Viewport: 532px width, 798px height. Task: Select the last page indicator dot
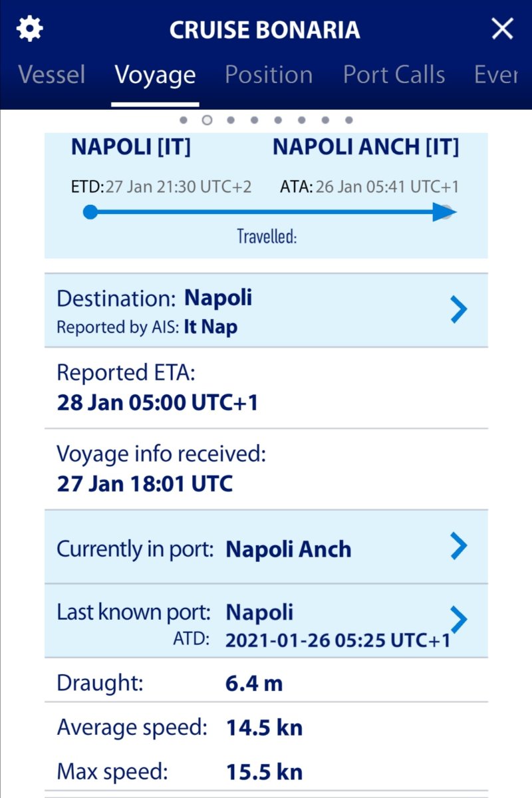(x=348, y=120)
